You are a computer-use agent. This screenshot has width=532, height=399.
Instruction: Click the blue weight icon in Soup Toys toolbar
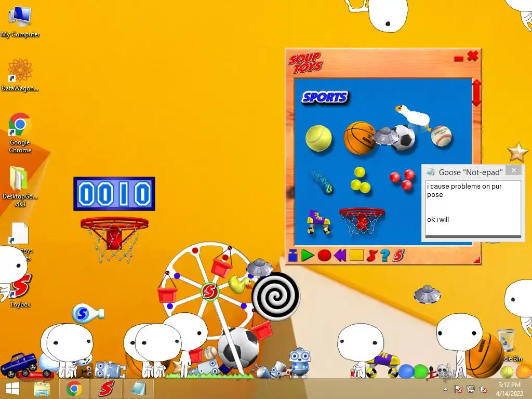click(293, 255)
